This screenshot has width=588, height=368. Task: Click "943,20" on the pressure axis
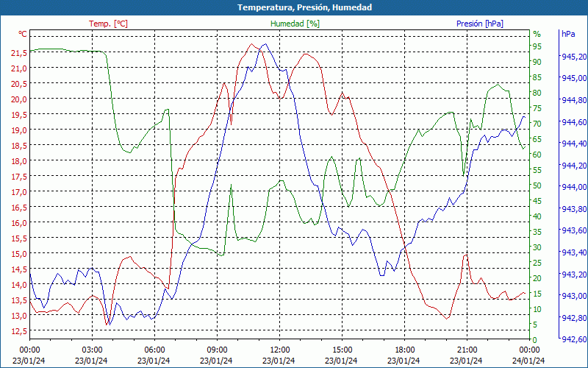pos(574,275)
